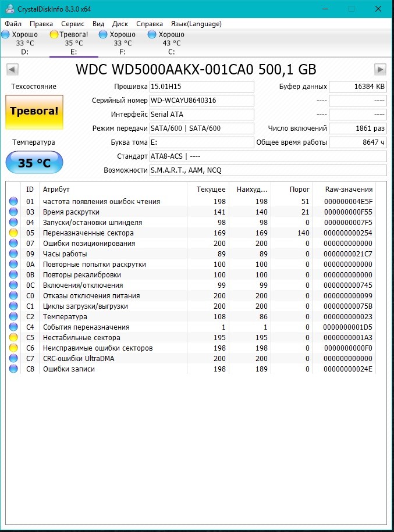Open the Файл menu
The width and height of the screenshot is (394, 532).
click(x=13, y=24)
